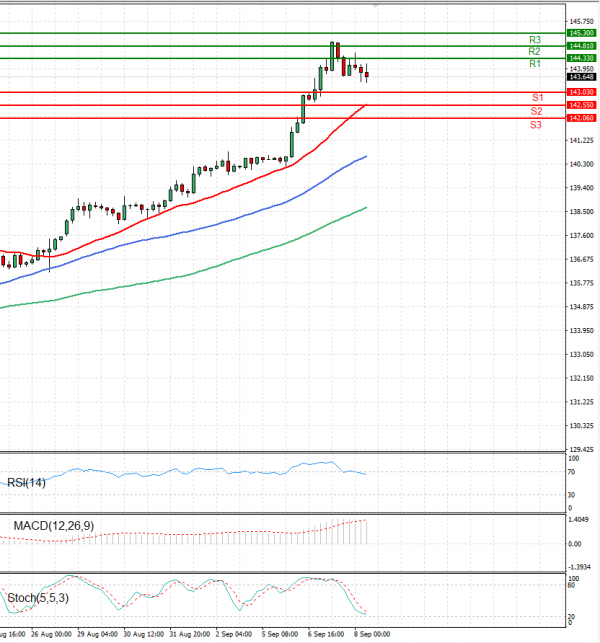Click the 142.550 red price label
This screenshot has height=643, width=600.
pos(581,105)
